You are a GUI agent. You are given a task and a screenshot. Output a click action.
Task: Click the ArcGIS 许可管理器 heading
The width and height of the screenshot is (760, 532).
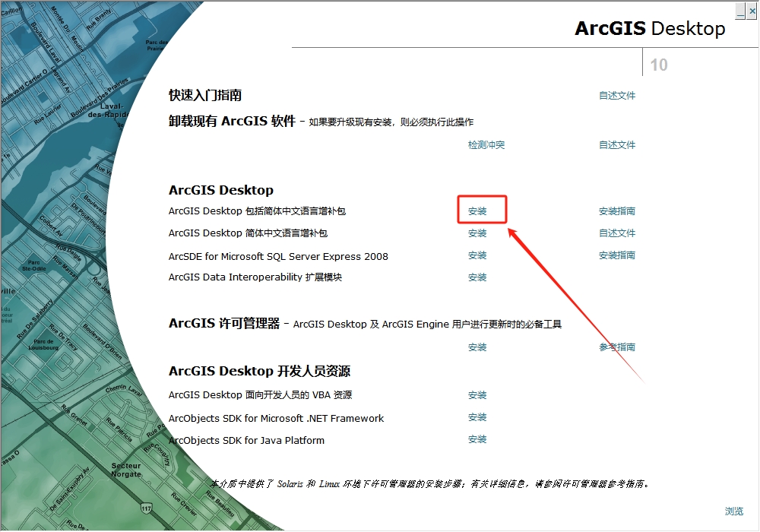pyautogui.click(x=224, y=323)
